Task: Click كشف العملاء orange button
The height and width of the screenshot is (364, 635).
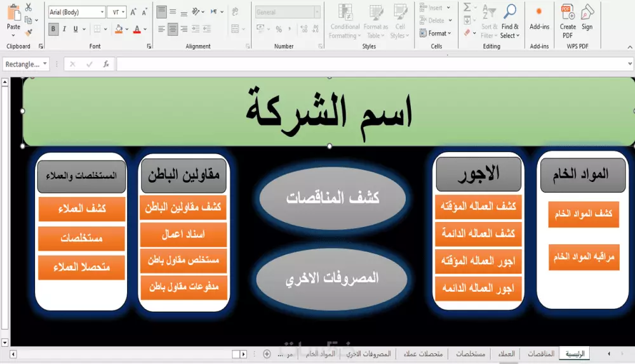Action: (x=82, y=209)
